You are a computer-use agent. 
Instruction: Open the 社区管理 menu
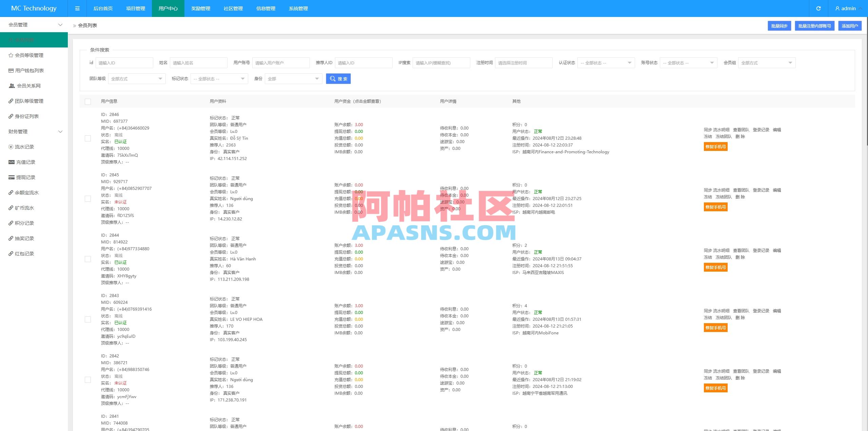[x=233, y=8]
